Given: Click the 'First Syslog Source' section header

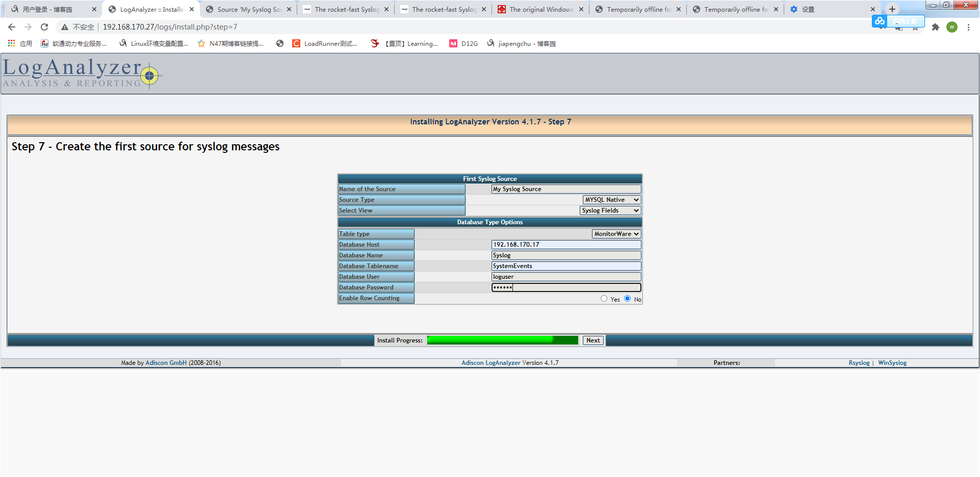Looking at the screenshot, I should click(490, 179).
